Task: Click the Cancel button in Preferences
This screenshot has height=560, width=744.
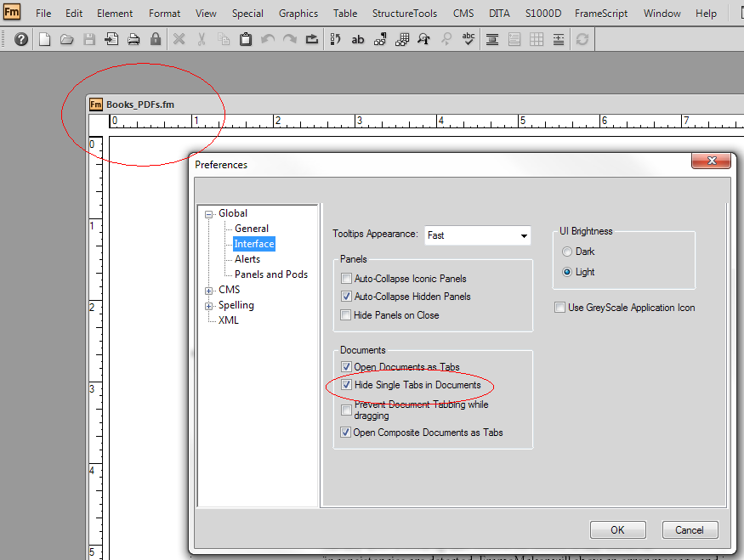Action: [690, 529]
